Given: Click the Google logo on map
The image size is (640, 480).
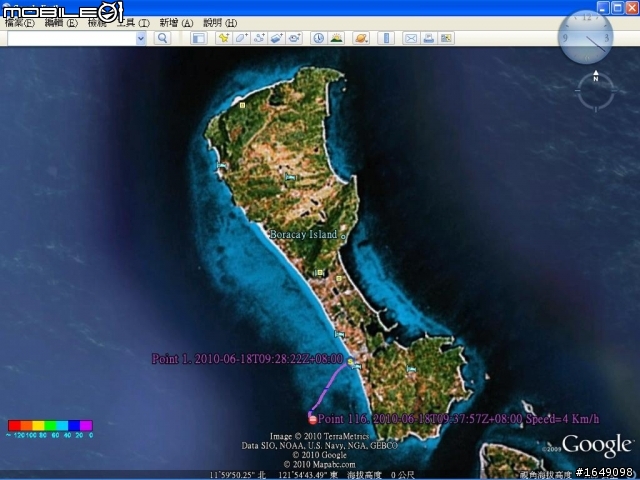Looking at the screenshot, I should [597, 446].
